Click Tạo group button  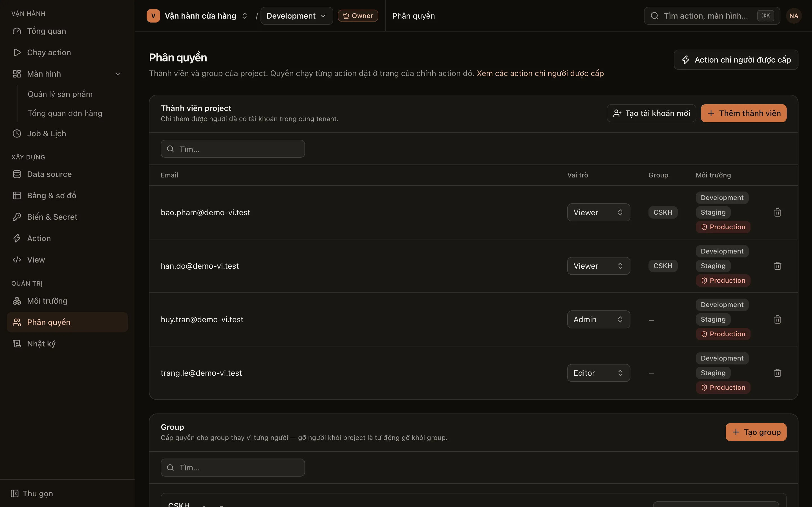(x=756, y=432)
